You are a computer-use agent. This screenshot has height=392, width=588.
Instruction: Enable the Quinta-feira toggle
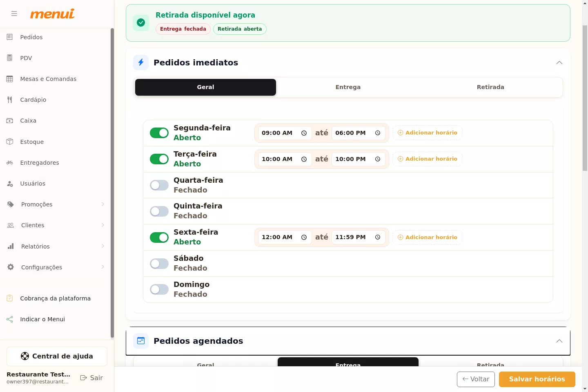point(159,211)
